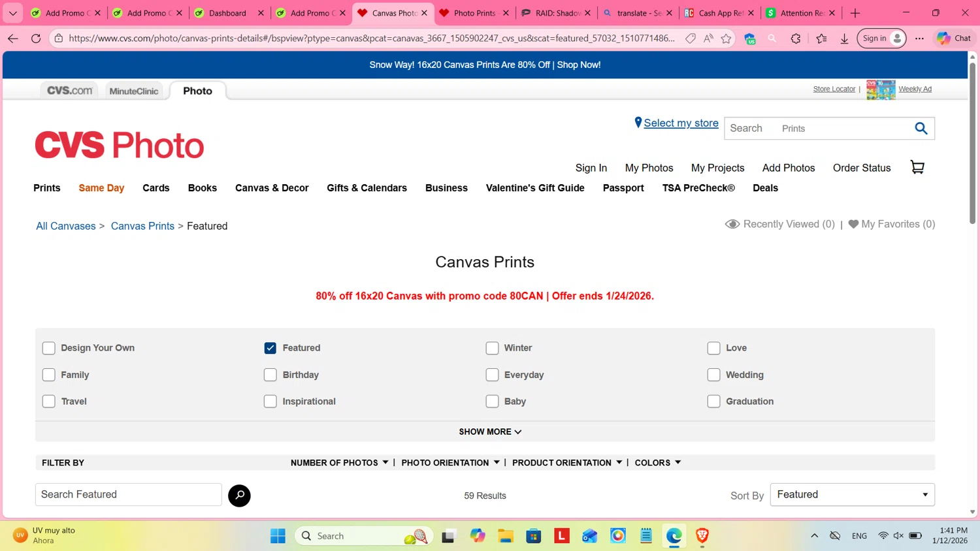Viewport: 980px width, 551px height.
Task: Switch to the Dashboard browser tab
Action: coord(228,13)
